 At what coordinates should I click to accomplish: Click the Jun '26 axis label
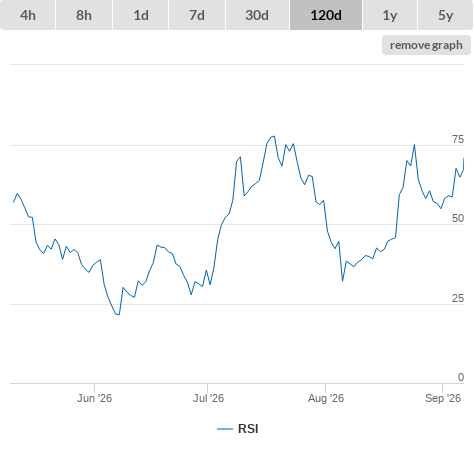94,398
